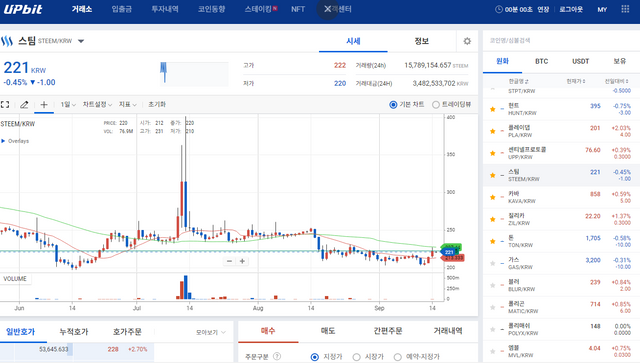Zoom in chart with plus button

(x=242, y=261)
